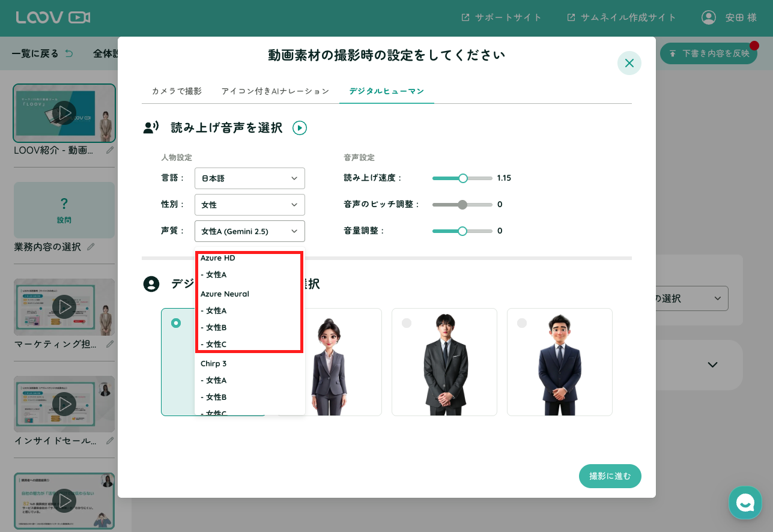Choose 女性A under Chirp 3
This screenshot has width=773, height=532.
pos(250,381)
